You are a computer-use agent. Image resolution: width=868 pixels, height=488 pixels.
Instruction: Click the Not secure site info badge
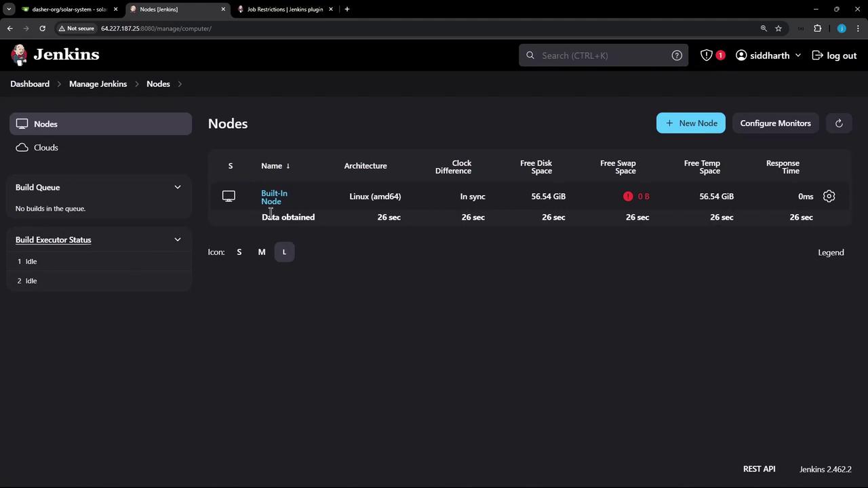click(76, 28)
